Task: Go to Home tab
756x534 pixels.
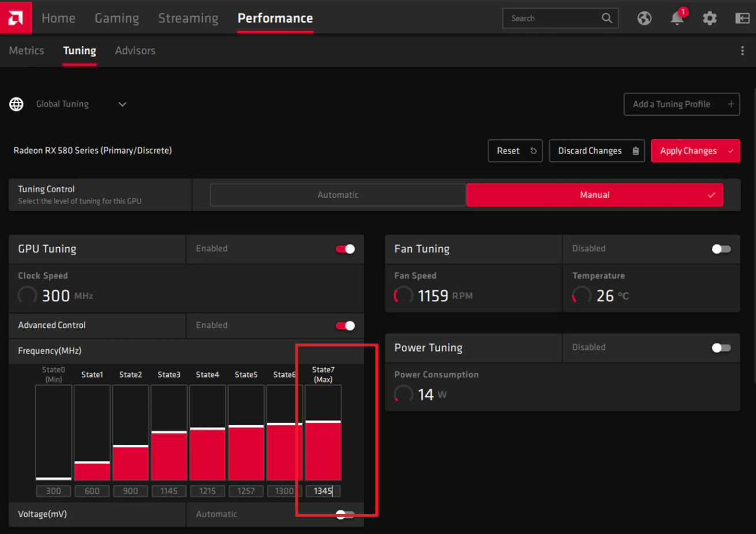Action: point(58,18)
